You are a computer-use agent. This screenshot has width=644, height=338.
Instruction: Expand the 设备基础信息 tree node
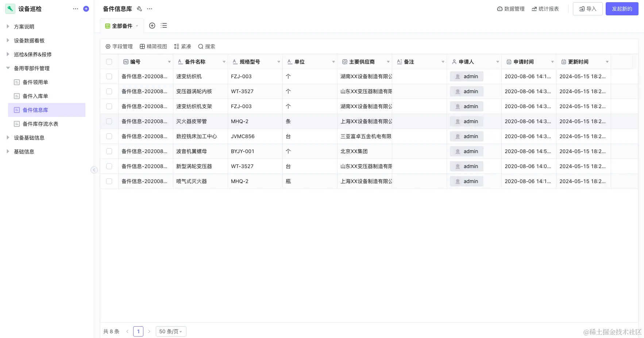pyautogui.click(x=8, y=137)
